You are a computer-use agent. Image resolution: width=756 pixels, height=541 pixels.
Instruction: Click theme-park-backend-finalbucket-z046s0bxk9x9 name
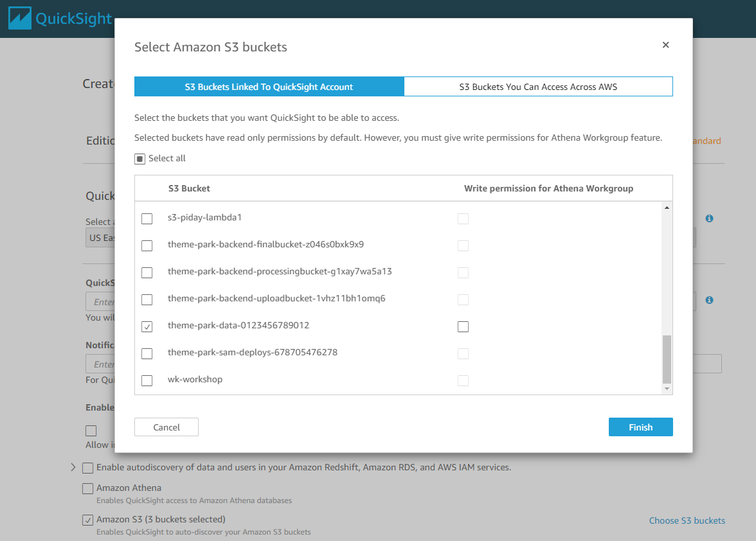point(265,244)
